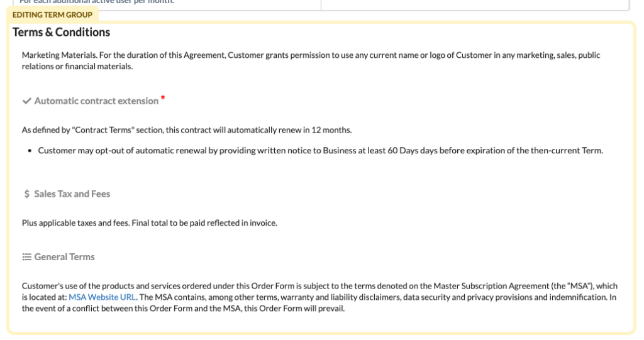Click the red required asterisk marker

pos(163,98)
